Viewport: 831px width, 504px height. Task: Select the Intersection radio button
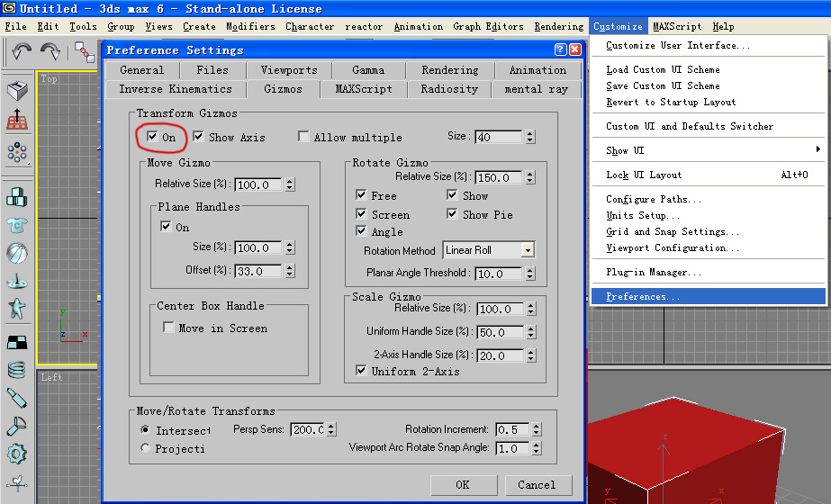[145, 429]
